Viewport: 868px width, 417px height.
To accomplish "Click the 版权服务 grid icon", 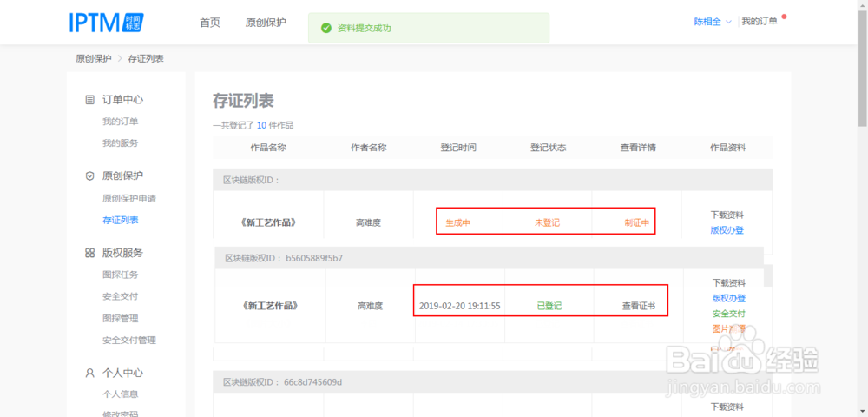I will coord(89,253).
